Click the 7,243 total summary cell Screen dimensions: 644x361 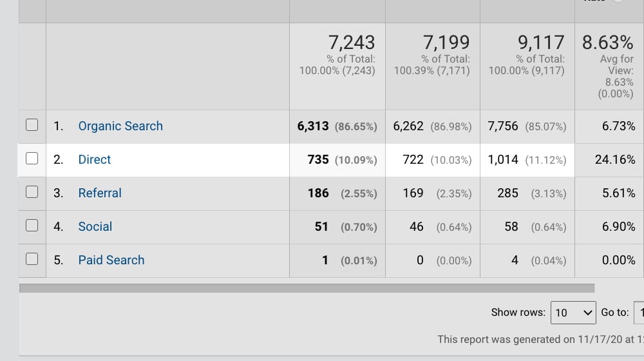coord(351,43)
